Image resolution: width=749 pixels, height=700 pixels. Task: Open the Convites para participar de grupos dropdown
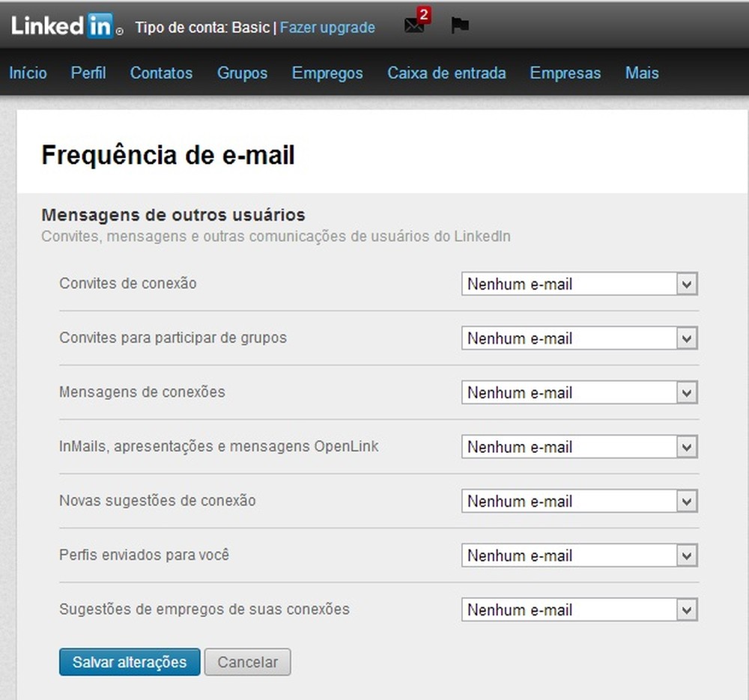(x=579, y=338)
